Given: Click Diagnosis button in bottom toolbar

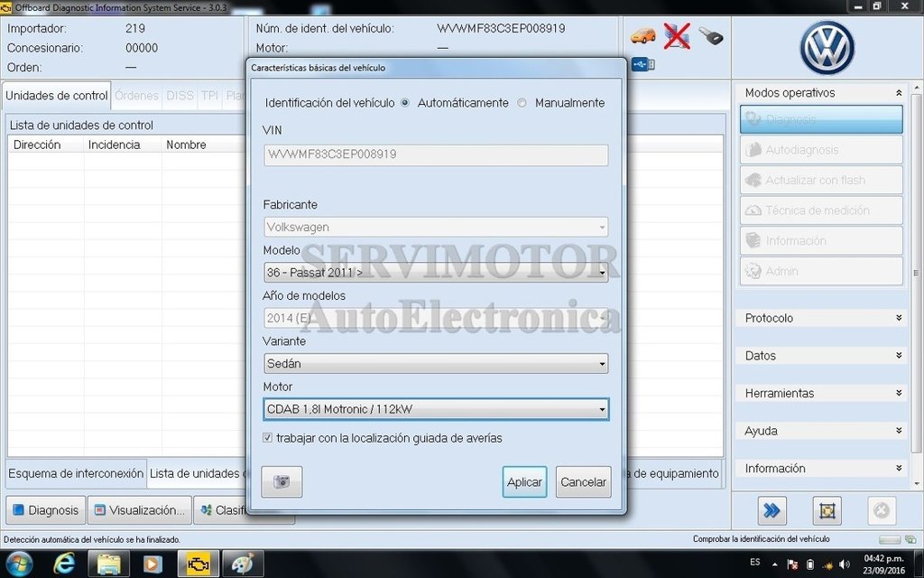Looking at the screenshot, I should (x=46, y=510).
